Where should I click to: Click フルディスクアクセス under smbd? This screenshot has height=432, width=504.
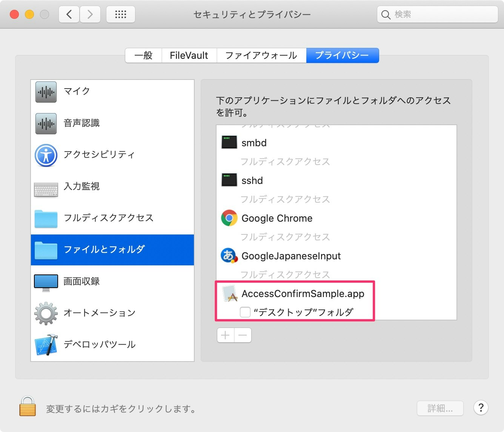point(286,162)
